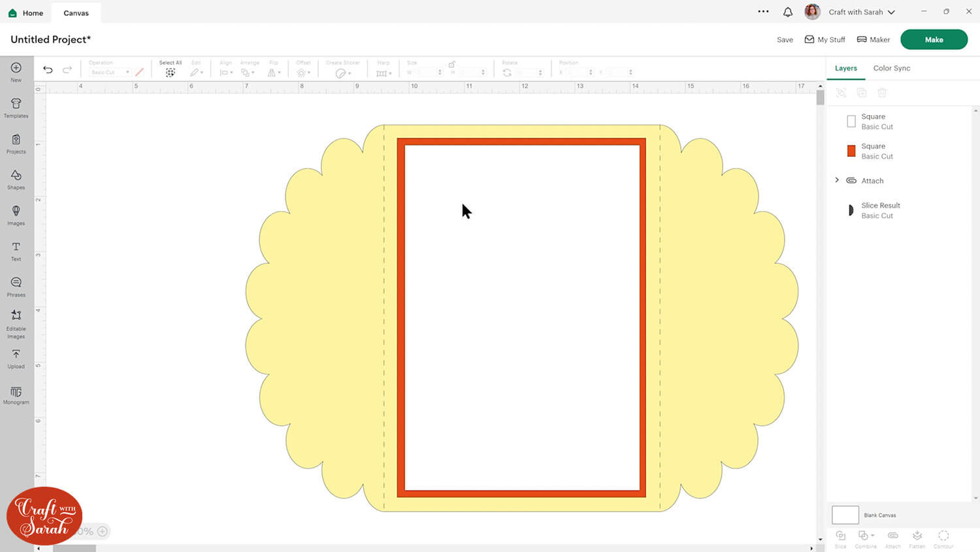The image size is (980, 552).
Task: Open the Warp dropdown
Action: (384, 73)
